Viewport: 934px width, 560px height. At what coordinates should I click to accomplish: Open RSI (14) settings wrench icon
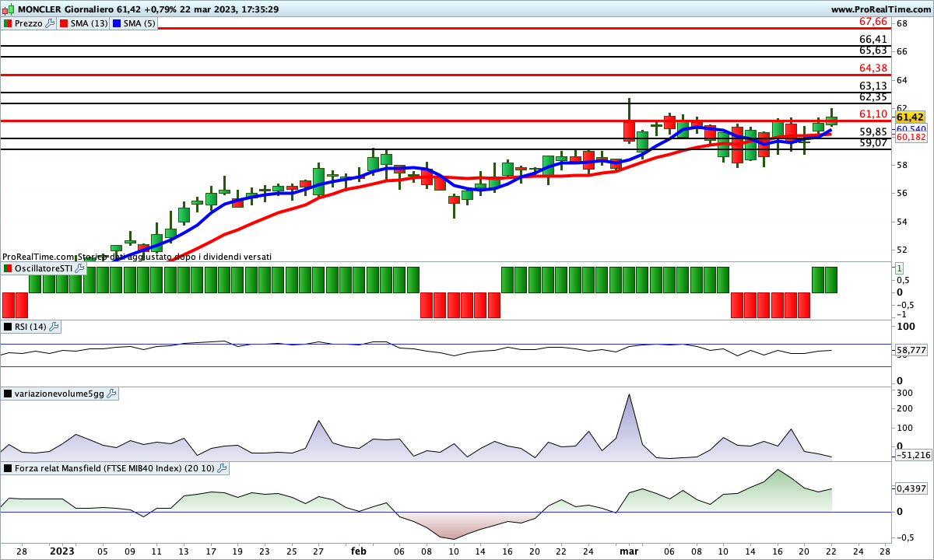coord(54,327)
